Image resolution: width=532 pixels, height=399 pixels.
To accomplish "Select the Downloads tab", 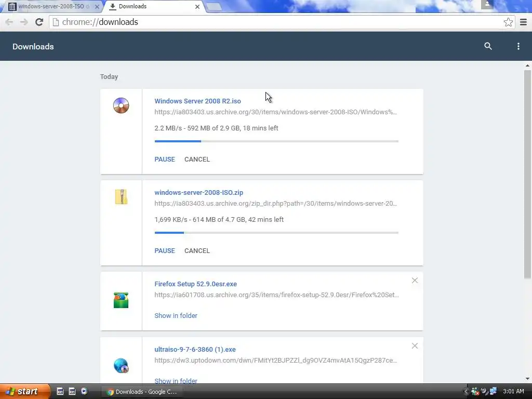I will [154, 6].
